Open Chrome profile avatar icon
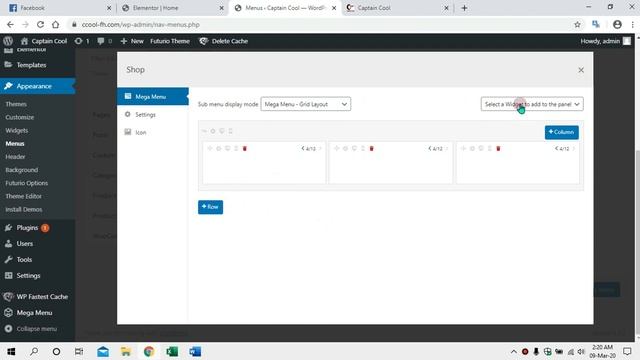This screenshot has height=360, width=640. pyautogui.click(x=617, y=24)
